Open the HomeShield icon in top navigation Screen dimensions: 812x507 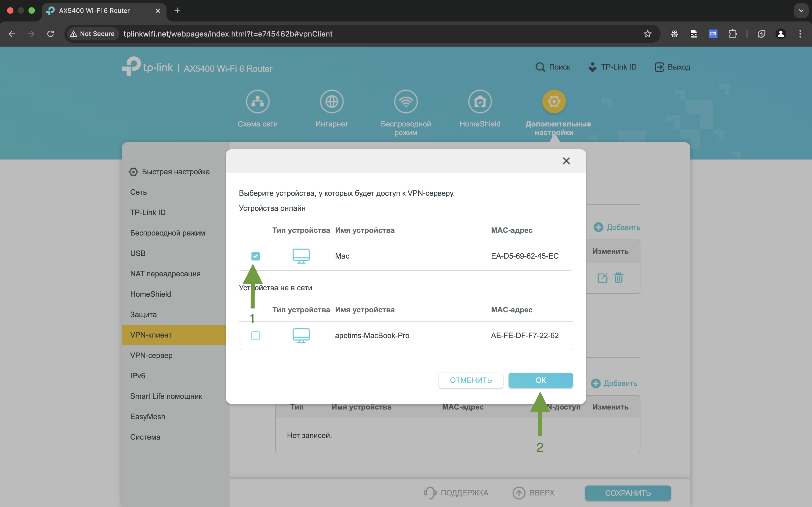[x=480, y=102]
